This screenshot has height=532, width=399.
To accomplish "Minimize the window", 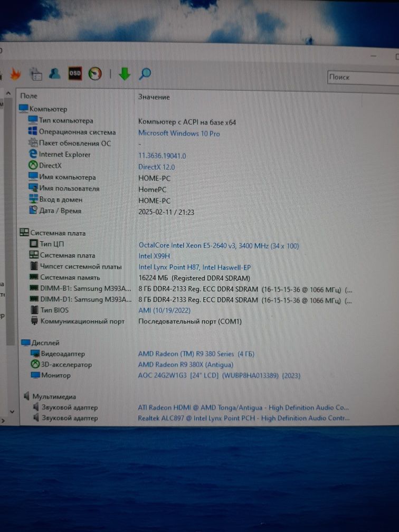I will [374, 56].
